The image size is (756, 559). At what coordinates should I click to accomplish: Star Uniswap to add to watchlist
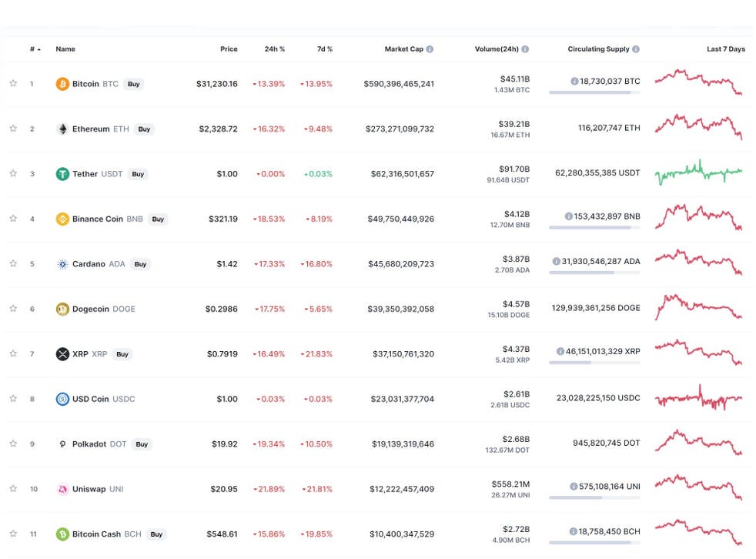tap(13, 489)
